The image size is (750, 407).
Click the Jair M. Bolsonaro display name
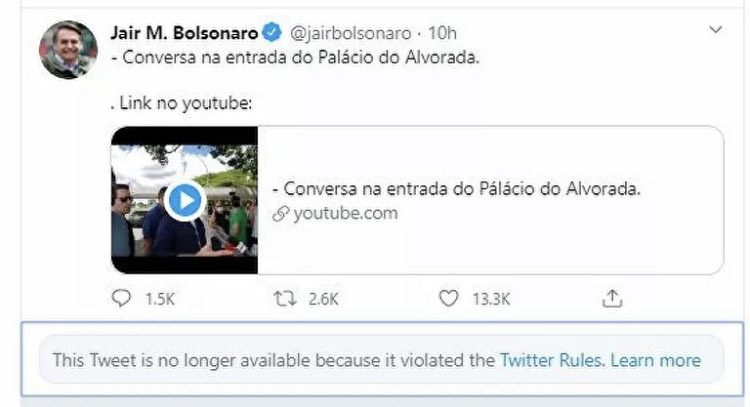[x=184, y=33]
